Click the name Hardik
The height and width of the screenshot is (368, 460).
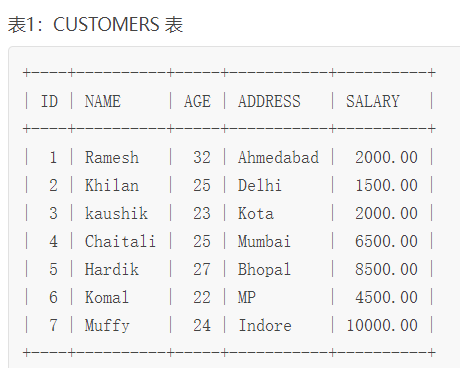(x=112, y=269)
